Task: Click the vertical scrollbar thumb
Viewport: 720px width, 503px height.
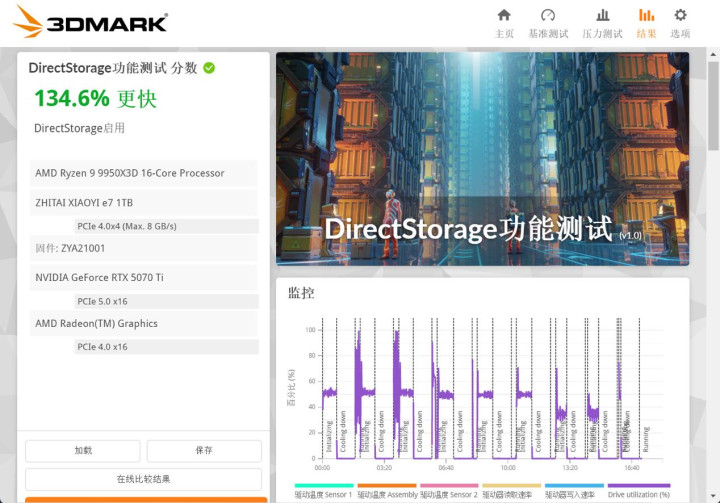Action: coord(713,106)
